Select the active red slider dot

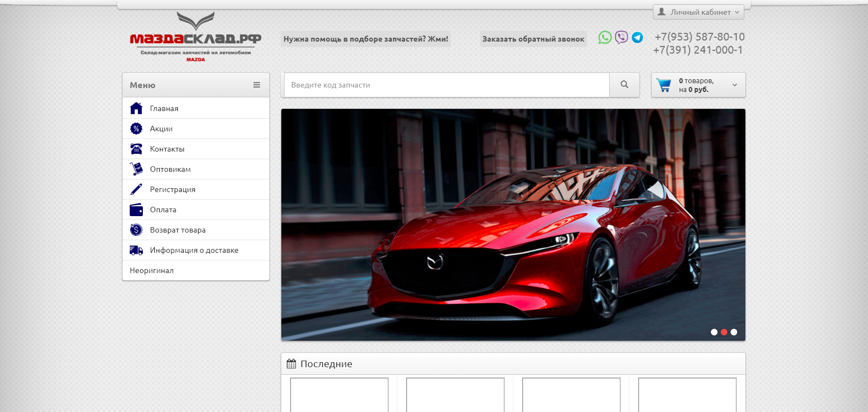724,332
